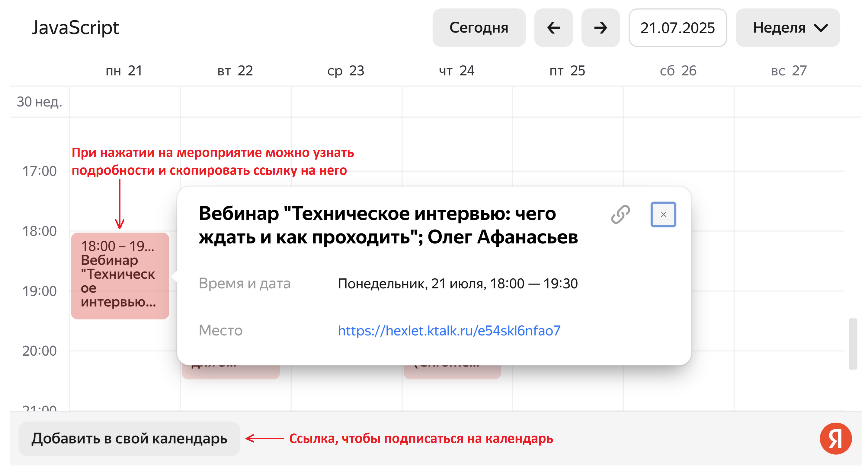The height and width of the screenshot is (473, 868).
Task: Open the hexlet.ktalk.ru meeting link
Action: coord(449,331)
